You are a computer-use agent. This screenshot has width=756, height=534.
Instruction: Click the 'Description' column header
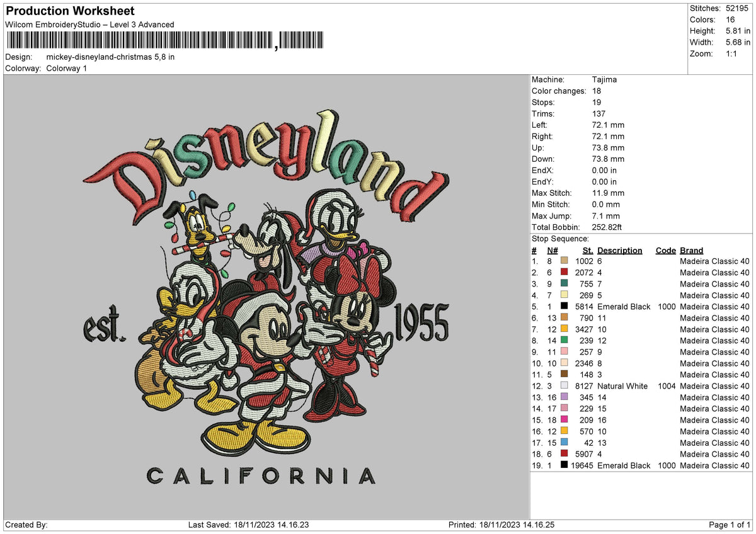(x=620, y=250)
